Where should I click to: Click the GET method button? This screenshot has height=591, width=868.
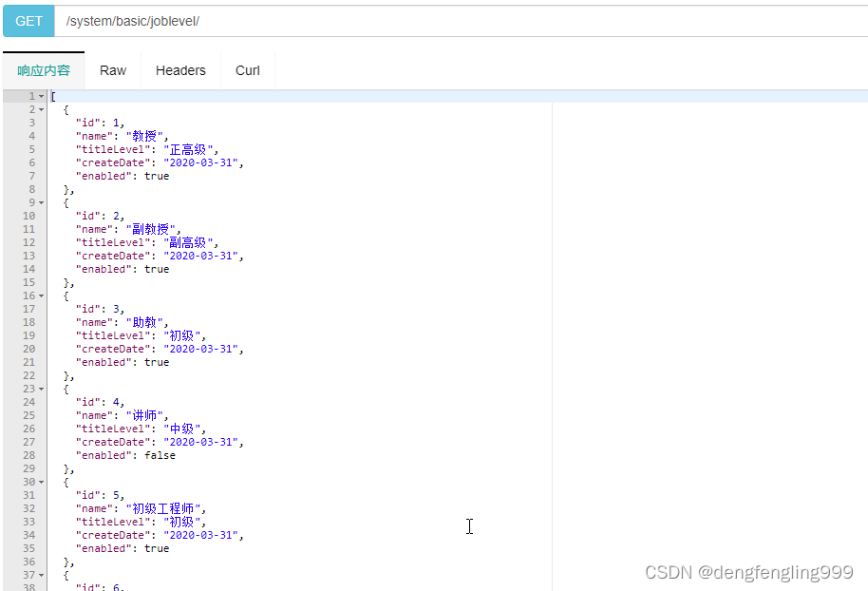pos(28,21)
